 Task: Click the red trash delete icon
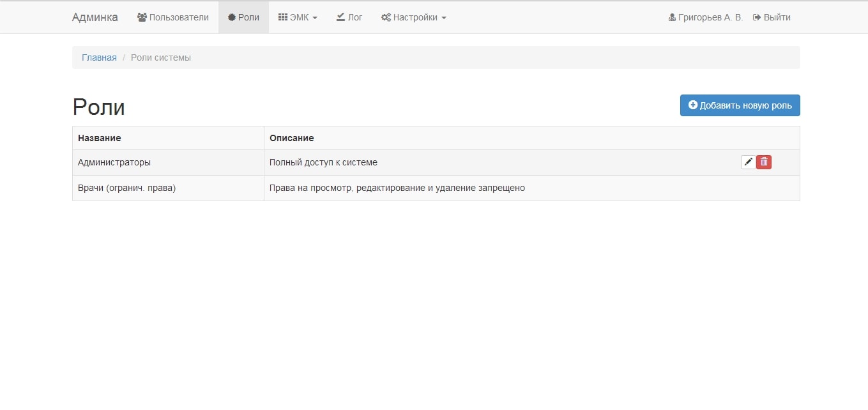(764, 162)
